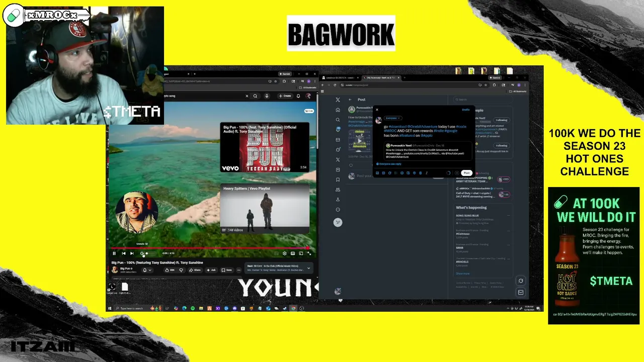This screenshot has height=362, width=644.
Task: Skip to previous video in YouTube player
Action: coord(124,253)
